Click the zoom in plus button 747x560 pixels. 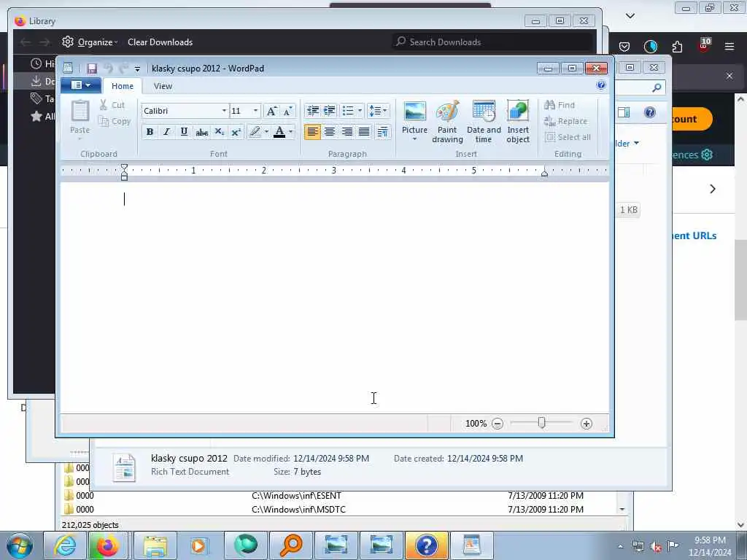pos(587,424)
